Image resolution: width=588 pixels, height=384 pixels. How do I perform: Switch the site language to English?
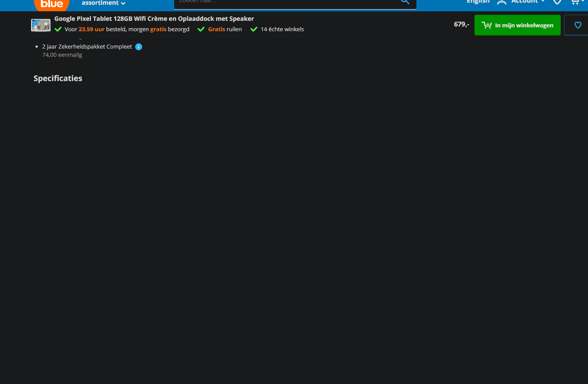point(478,2)
